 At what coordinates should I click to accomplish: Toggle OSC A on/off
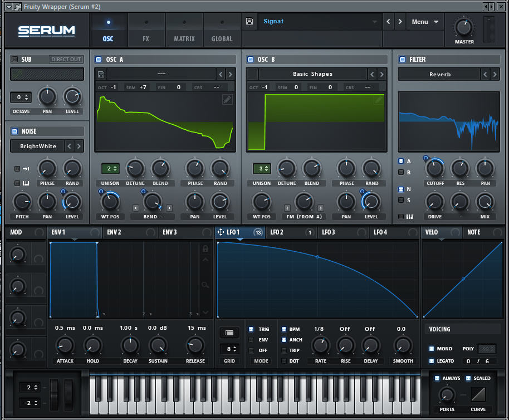[x=98, y=60]
